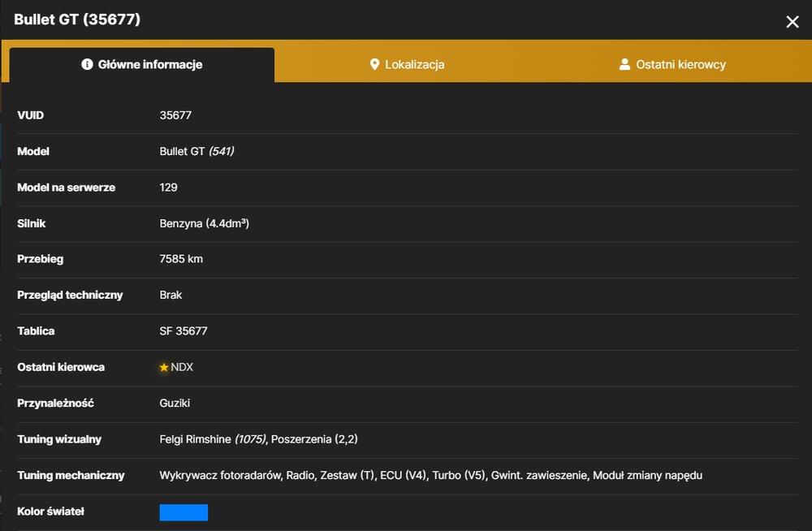Open the Ostatni kierowcy tab
The image size is (812, 531).
(x=672, y=64)
